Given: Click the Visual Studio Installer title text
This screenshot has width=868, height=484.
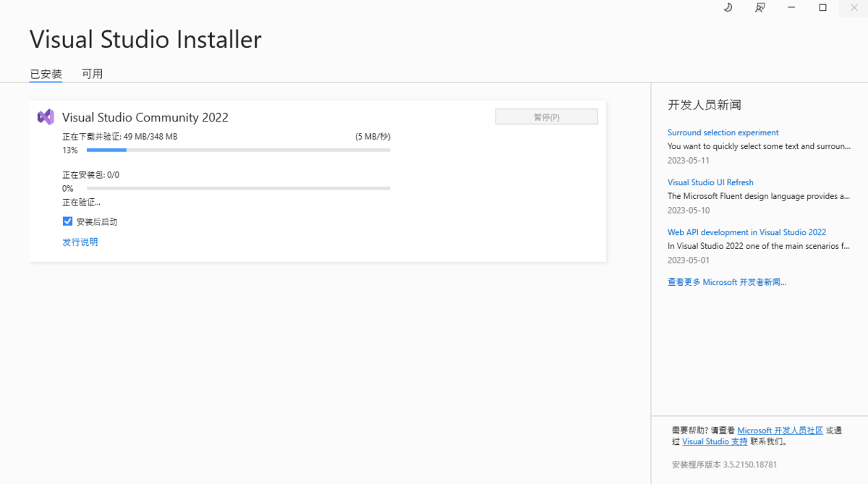Looking at the screenshot, I should coord(145,39).
